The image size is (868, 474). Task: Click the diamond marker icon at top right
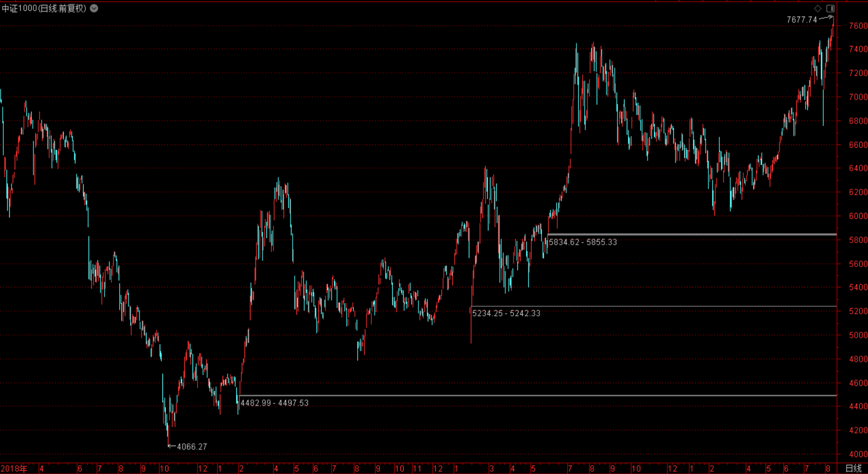(818, 8)
